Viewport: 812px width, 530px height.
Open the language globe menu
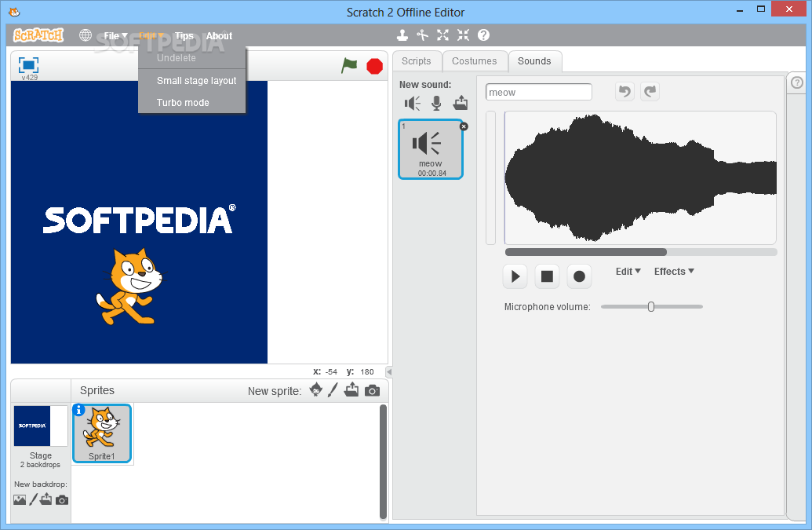pos(86,35)
